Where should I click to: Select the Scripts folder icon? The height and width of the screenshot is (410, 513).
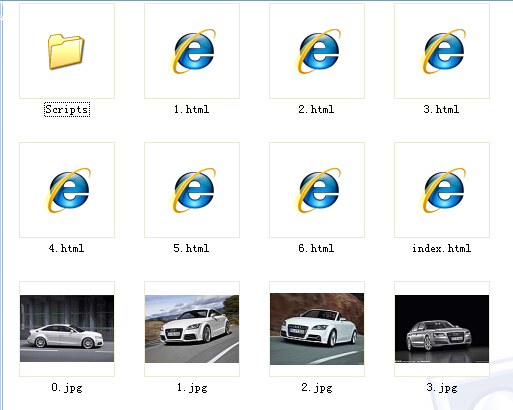[66, 51]
